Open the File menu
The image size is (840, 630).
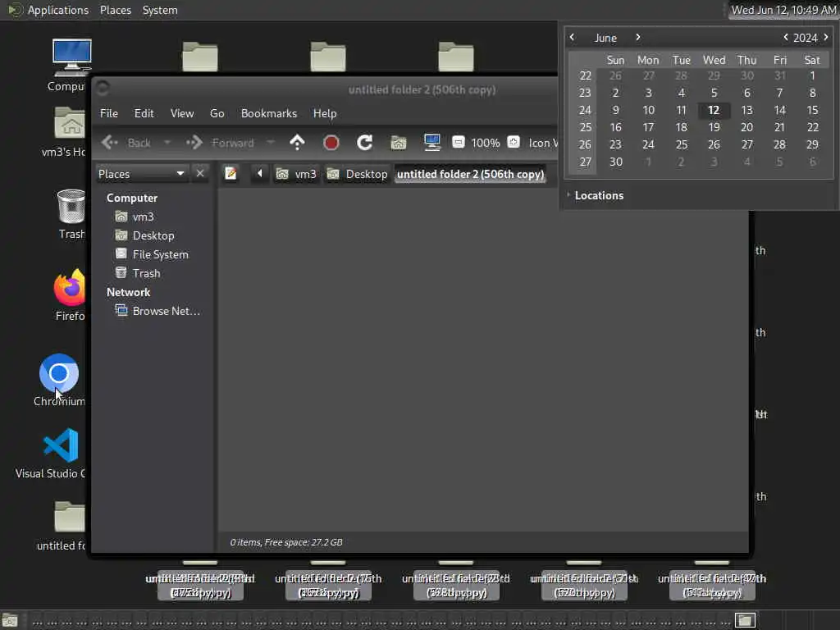109,113
